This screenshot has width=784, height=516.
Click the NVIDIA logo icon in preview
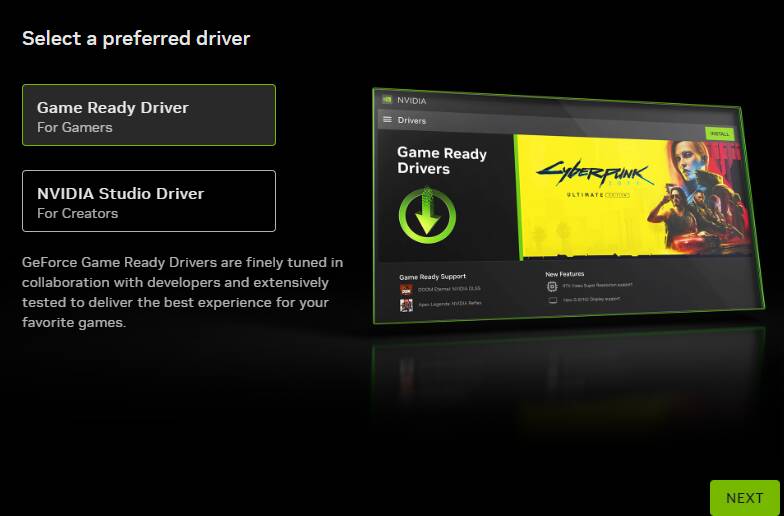point(387,100)
